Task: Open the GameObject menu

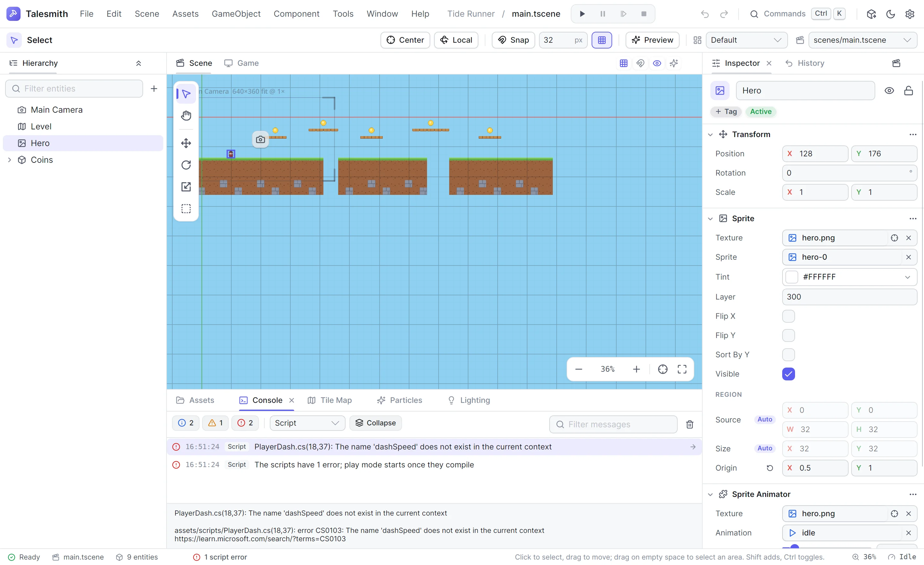Action: click(x=236, y=14)
